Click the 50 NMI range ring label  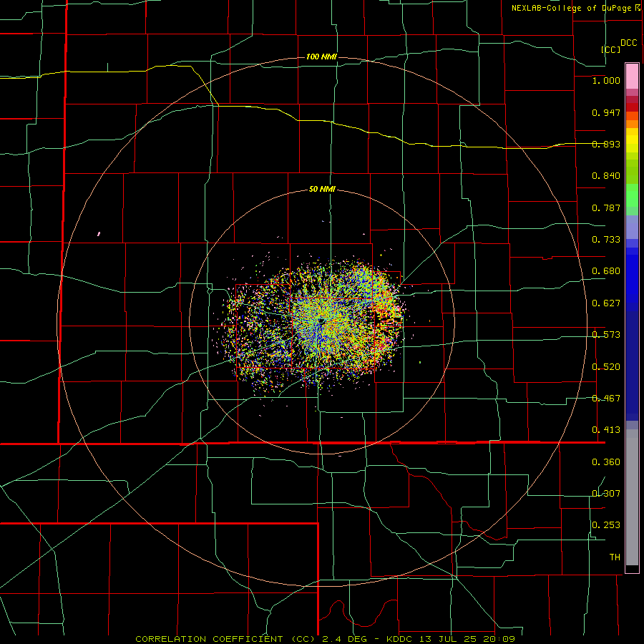click(x=322, y=190)
